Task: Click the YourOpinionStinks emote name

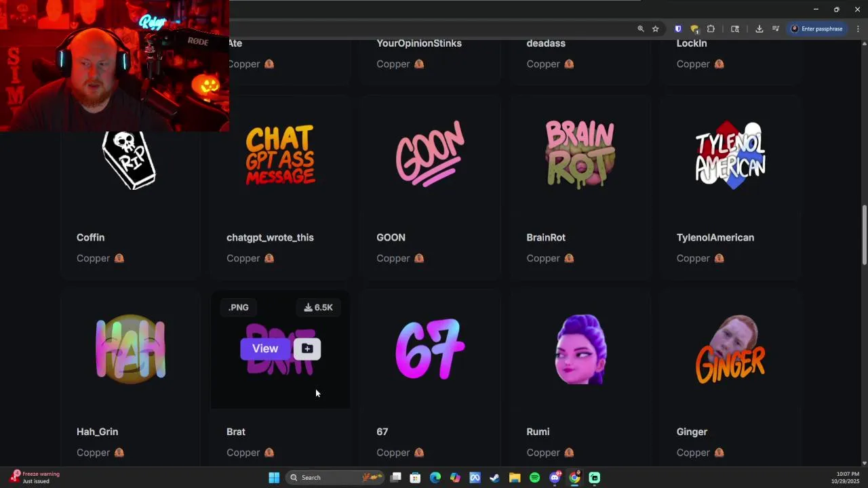Action: 419,43
